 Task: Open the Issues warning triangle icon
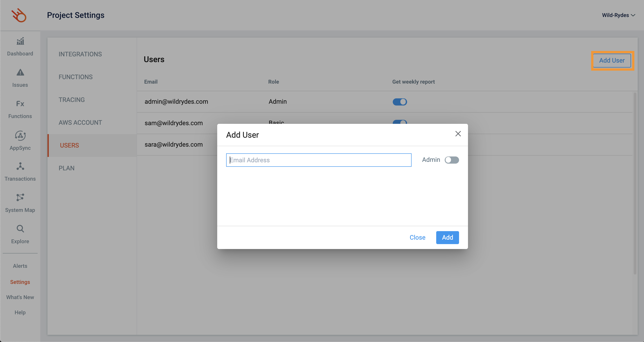point(20,72)
